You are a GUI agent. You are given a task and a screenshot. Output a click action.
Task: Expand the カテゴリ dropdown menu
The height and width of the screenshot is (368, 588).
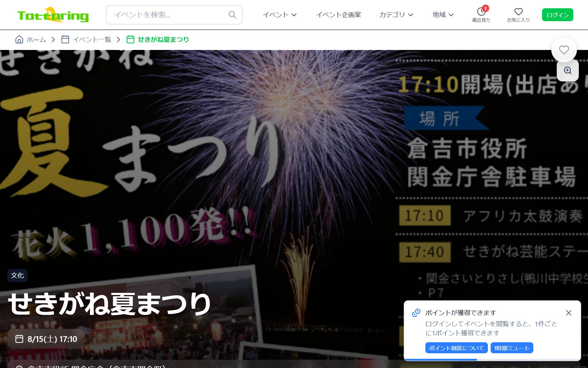(396, 15)
